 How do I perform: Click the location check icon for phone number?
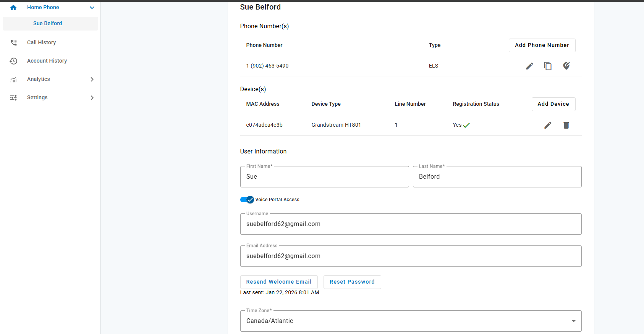(x=566, y=66)
